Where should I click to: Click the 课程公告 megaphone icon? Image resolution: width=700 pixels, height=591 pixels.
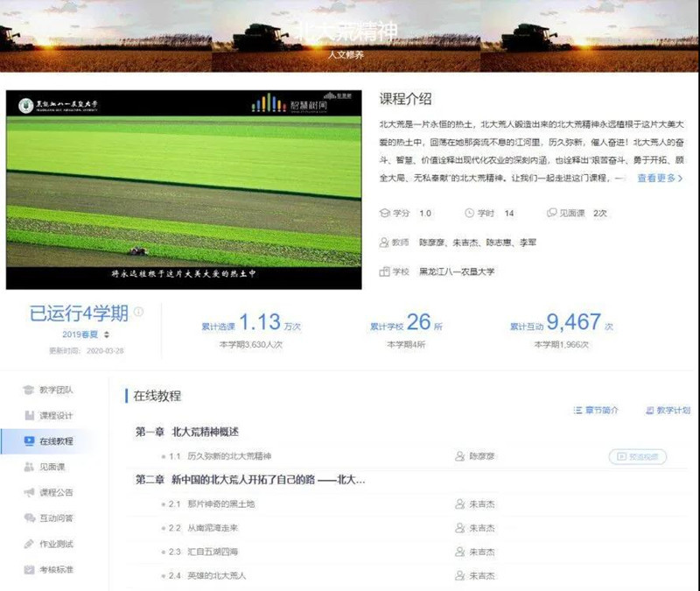coord(29,492)
